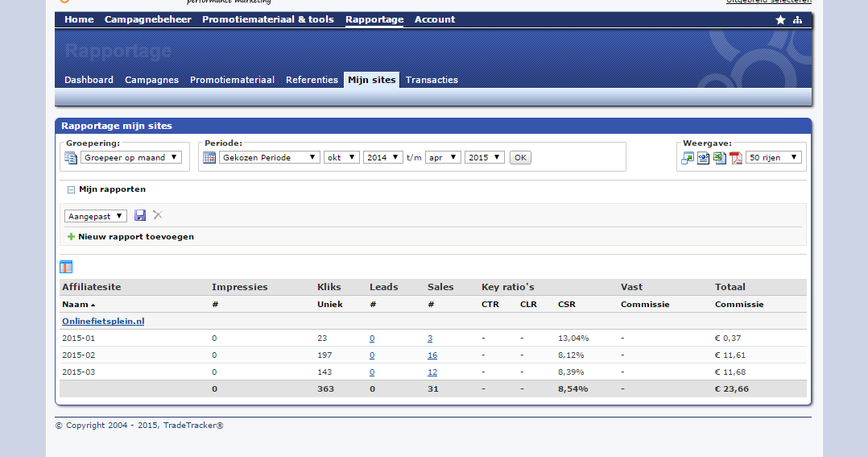Image resolution: width=868 pixels, height=457 pixels.
Task: Click the TradeTracker copyright text
Action: coord(139,426)
